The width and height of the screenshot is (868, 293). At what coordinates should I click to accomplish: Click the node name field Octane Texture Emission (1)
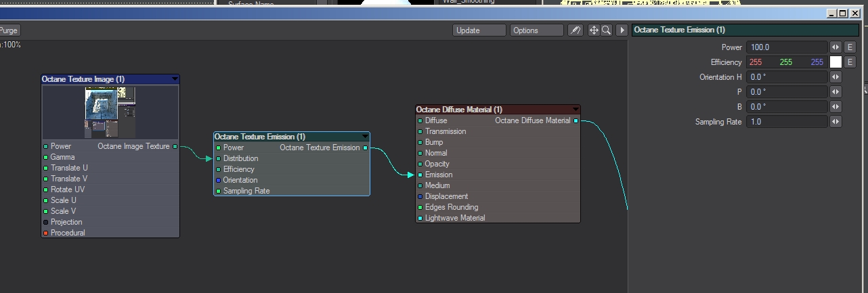coord(745,30)
